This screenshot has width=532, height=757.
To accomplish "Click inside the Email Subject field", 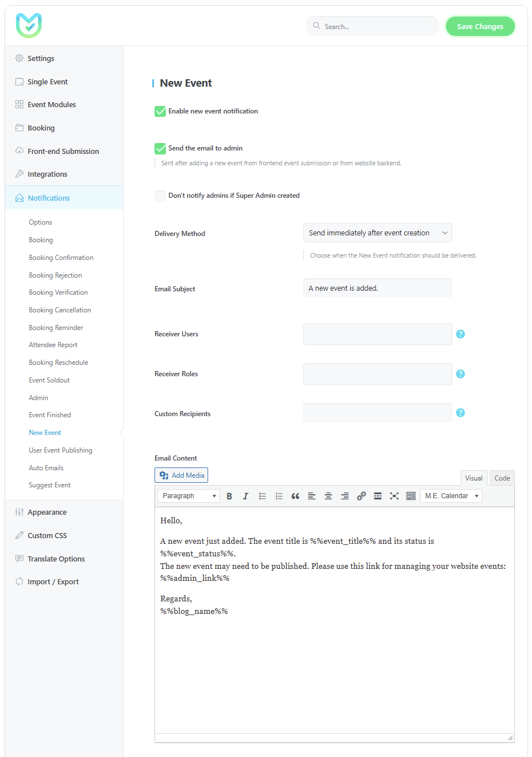I will [377, 288].
